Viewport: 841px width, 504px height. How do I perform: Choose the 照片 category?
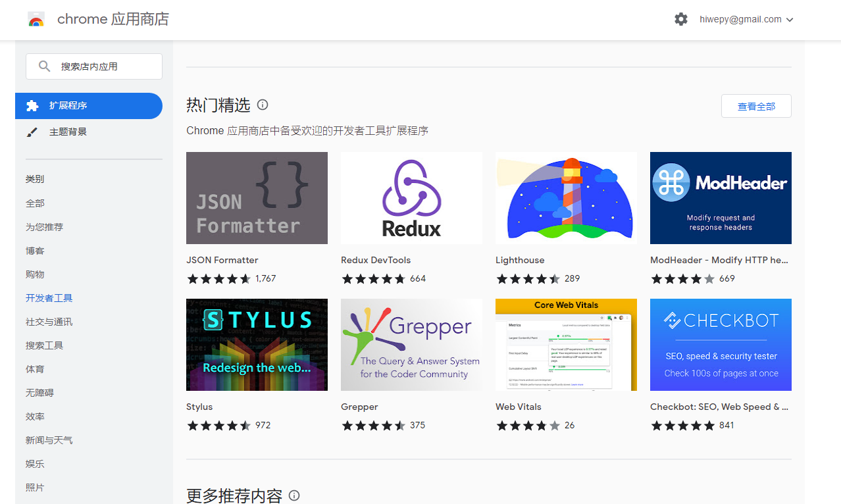point(35,488)
